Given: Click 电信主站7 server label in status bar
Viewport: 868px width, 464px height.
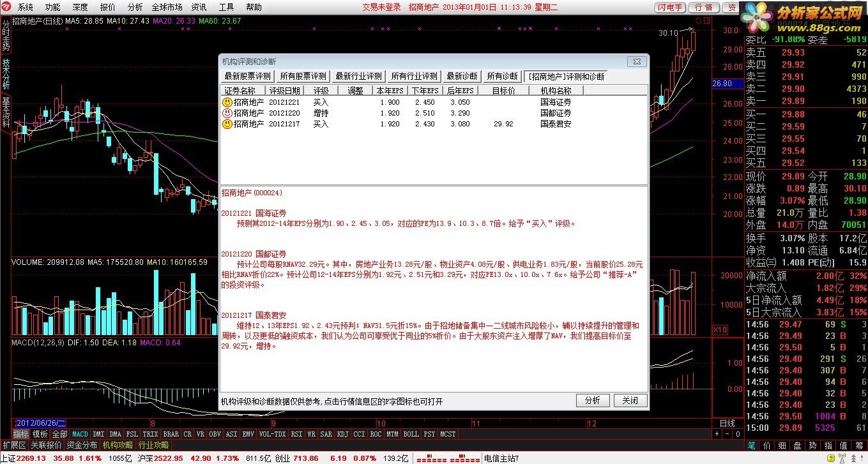Looking at the screenshot, I should 501,458.
